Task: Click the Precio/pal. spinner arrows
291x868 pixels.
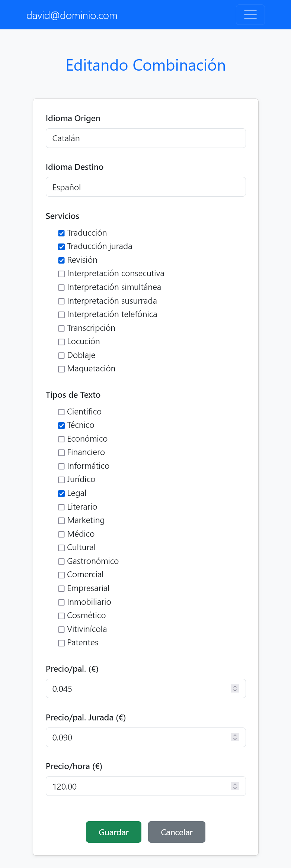Action: pyautogui.click(x=235, y=688)
